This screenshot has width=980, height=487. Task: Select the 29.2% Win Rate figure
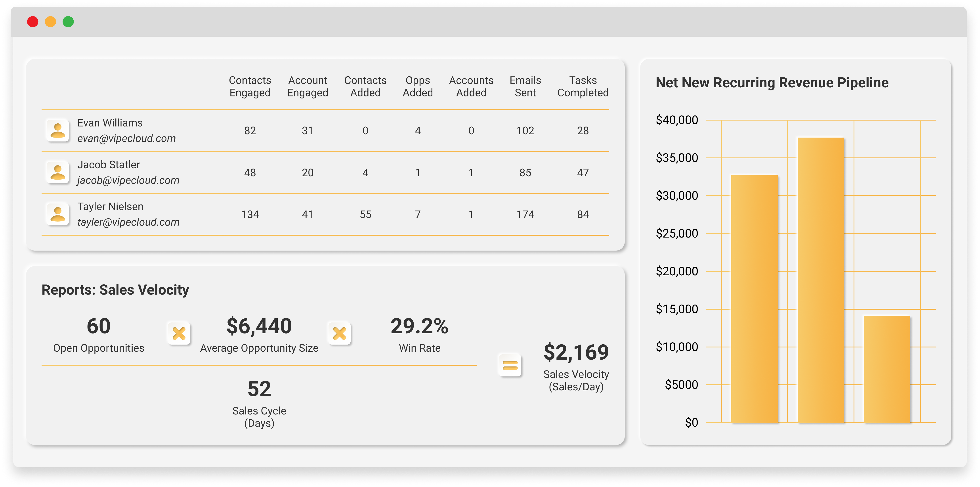pos(419,326)
